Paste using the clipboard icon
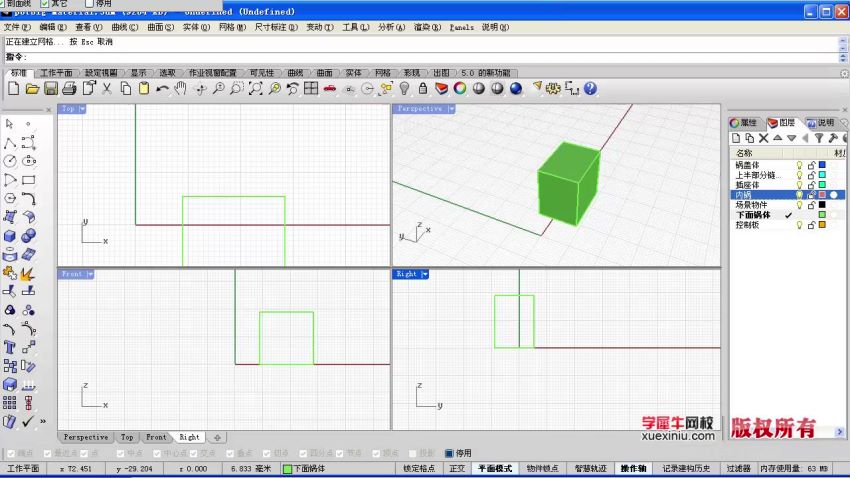 point(144,88)
